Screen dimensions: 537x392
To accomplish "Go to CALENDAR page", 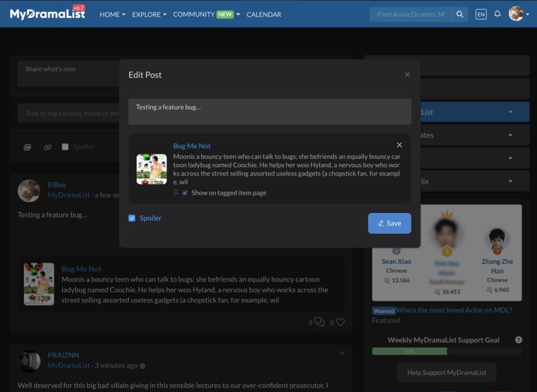I will pyautogui.click(x=264, y=14).
